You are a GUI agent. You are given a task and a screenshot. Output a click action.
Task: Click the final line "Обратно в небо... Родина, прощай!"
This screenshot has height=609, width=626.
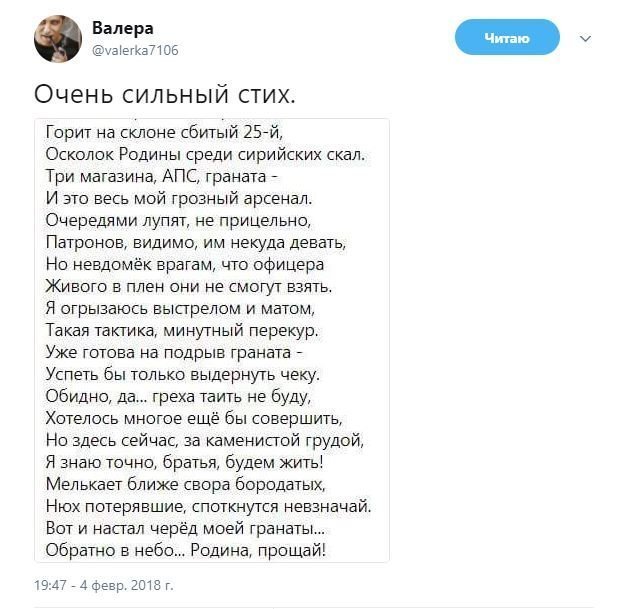click(x=186, y=549)
